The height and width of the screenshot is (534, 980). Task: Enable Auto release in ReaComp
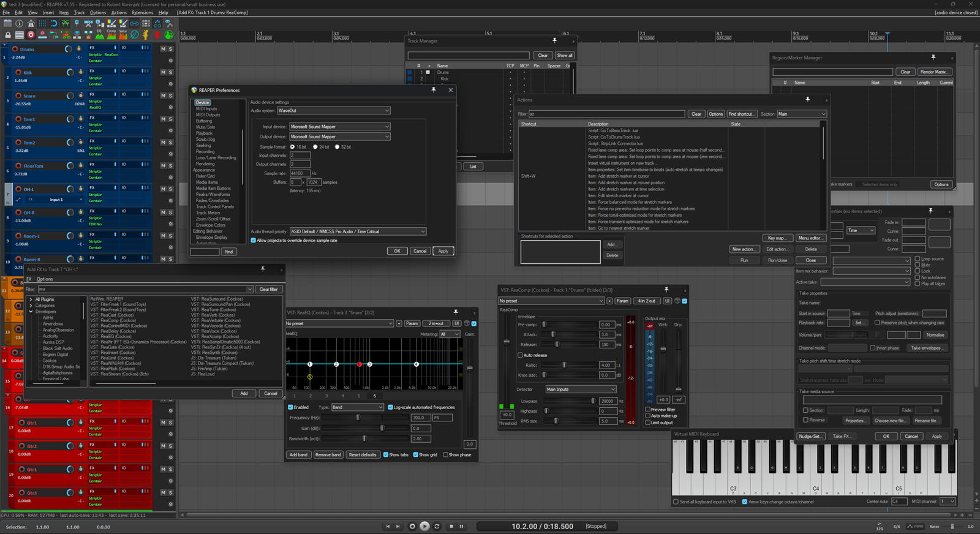pos(521,355)
